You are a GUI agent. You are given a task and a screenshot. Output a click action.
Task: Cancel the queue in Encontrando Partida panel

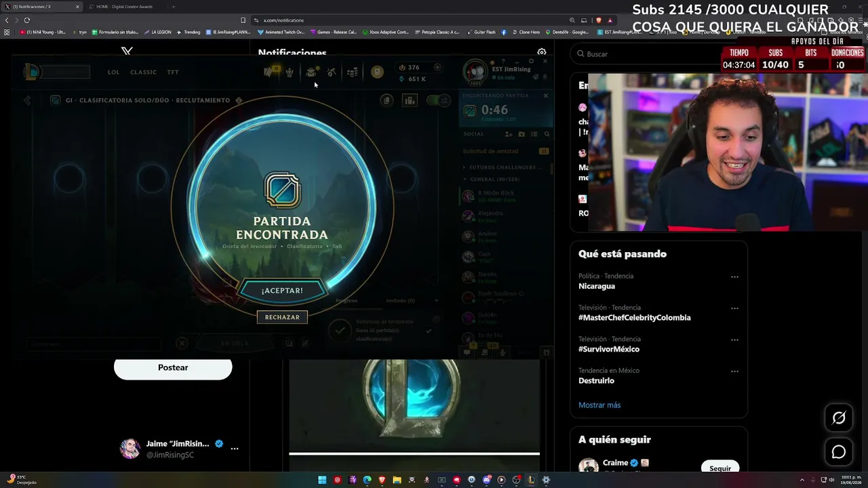pyautogui.click(x=545, y=96)
